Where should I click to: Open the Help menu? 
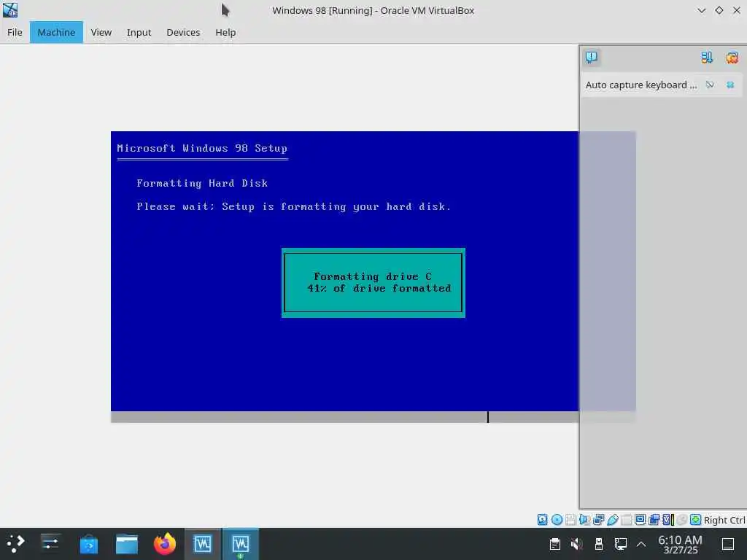click(x=225, y=32)
